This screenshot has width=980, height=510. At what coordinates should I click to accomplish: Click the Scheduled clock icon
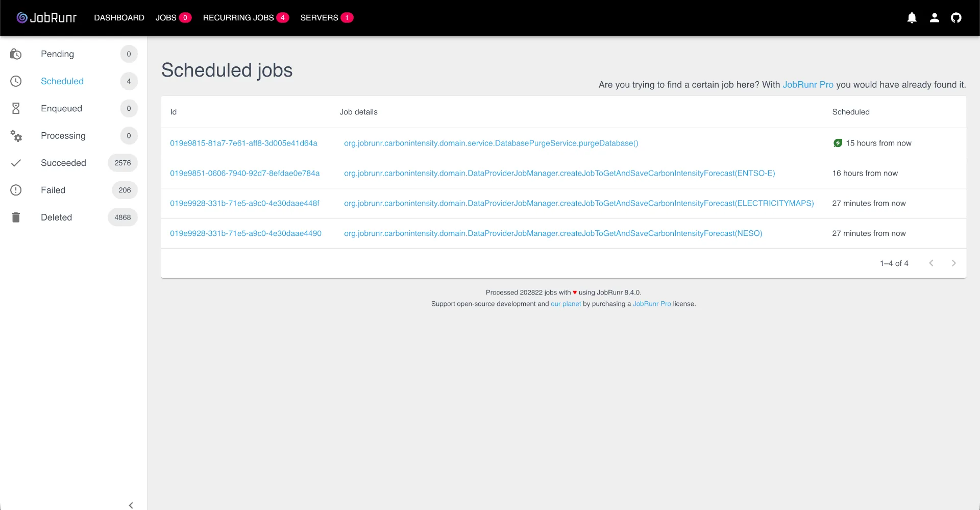(16, 81)
